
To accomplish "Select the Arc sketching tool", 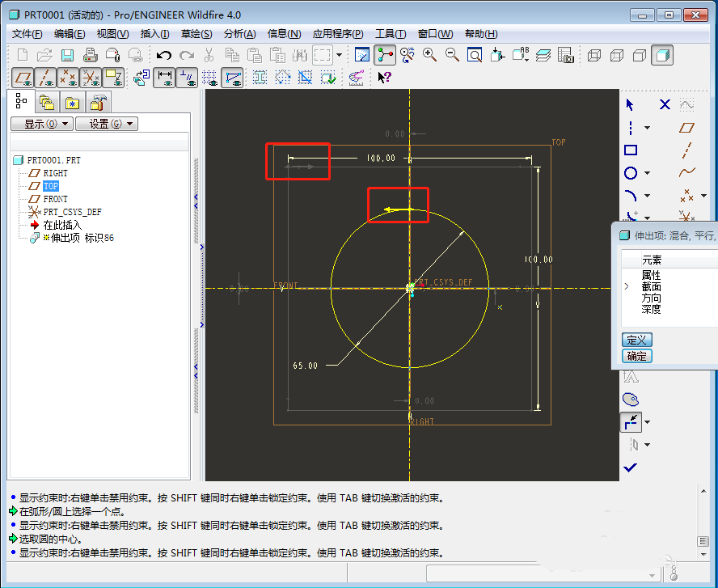I will [x=629, y=195].
